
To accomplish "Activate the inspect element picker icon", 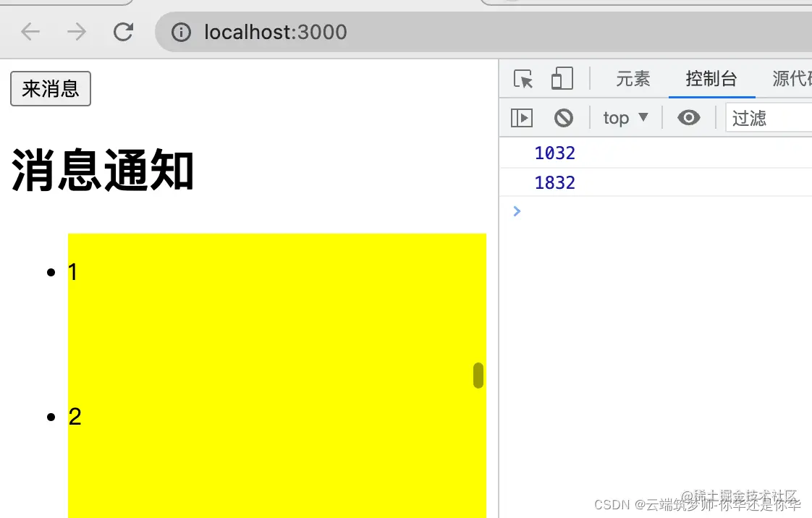I will (523, 79).
